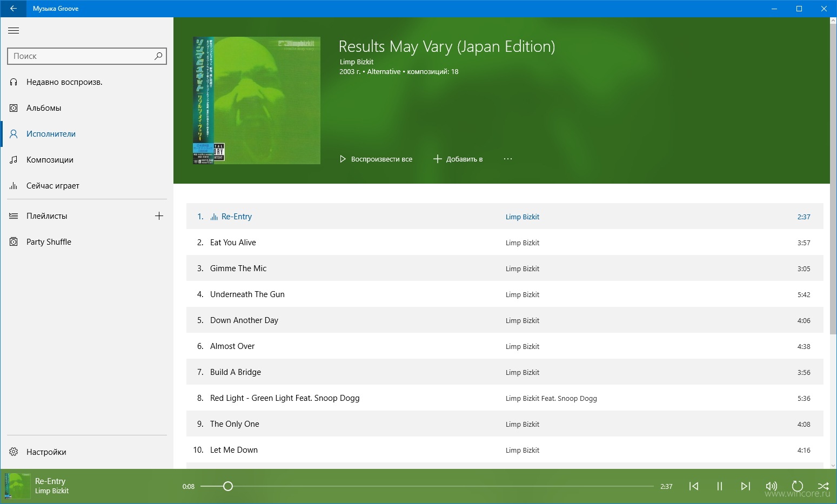
Task: Open the hamburger navigation menu
Action: pyautogui.click(x=14, y=31)
